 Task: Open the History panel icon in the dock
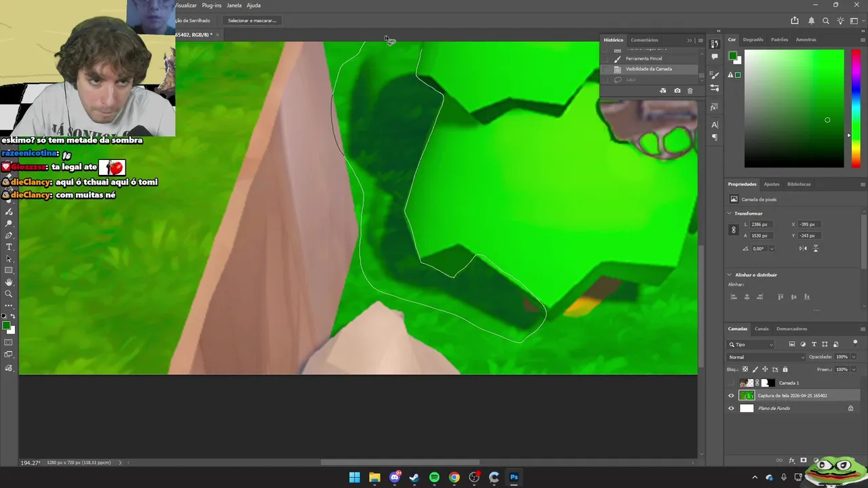(x=714, y=44)
